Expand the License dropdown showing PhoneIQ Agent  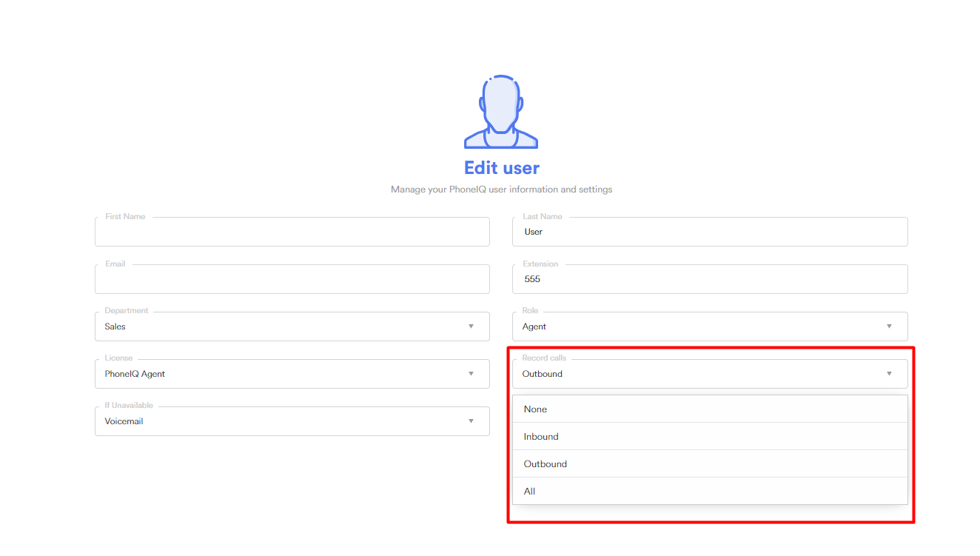(281, 374)
